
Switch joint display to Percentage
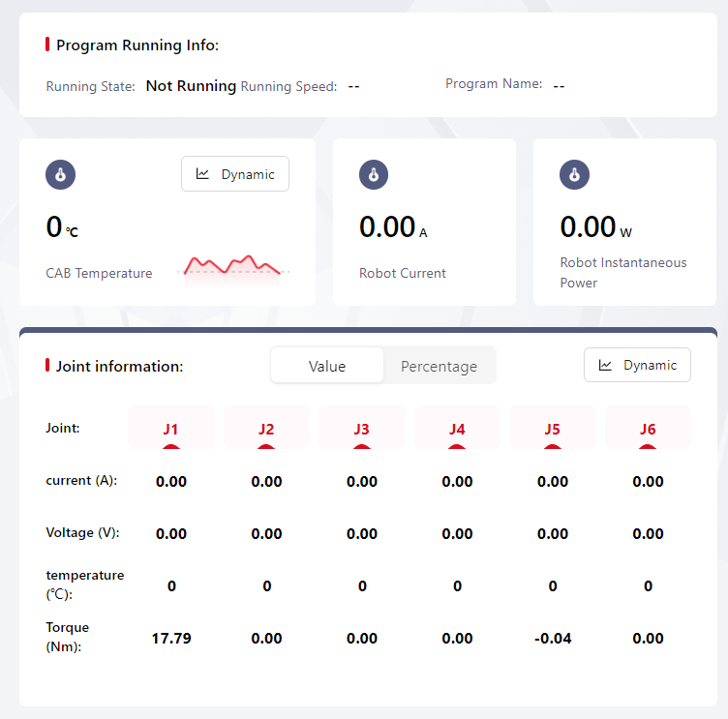(x=439, y=366)
